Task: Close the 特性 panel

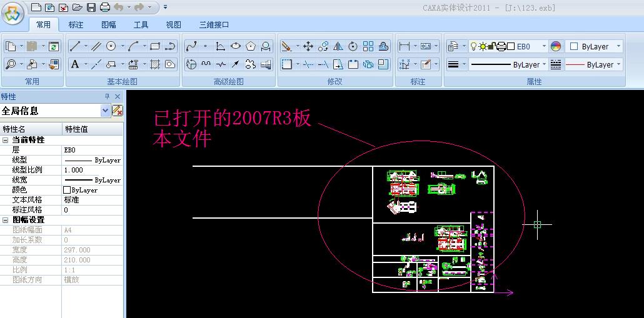Action: pos(118,96)
